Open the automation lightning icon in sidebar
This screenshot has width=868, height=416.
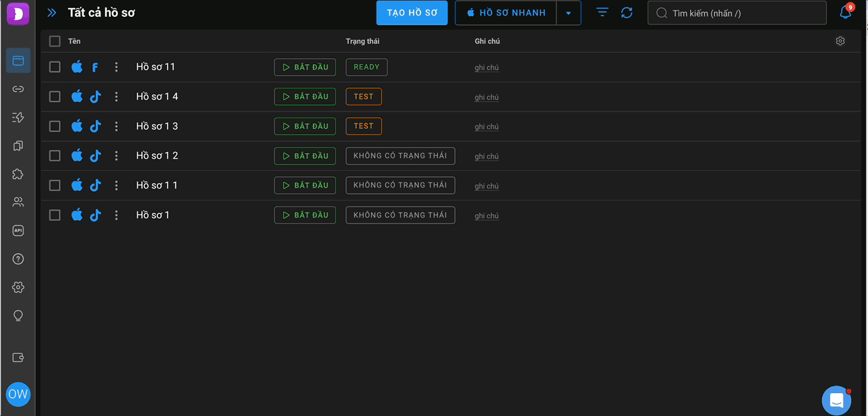coord(18,118)
